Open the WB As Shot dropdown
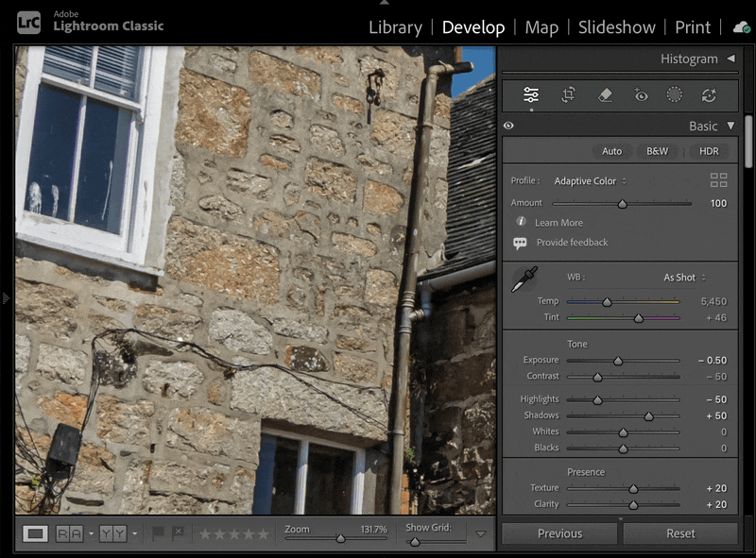Viewport: 756px width, 558px height. point(684,278)
